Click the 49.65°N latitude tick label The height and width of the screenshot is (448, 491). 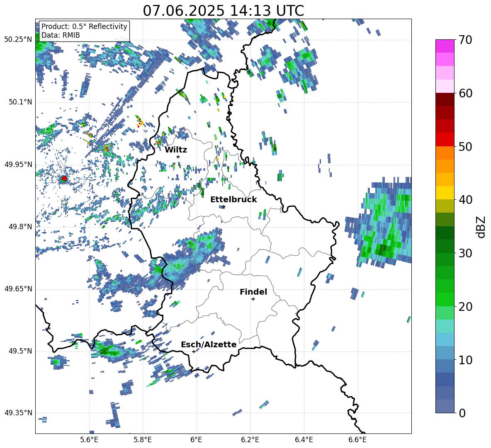(x=18, y=289)
